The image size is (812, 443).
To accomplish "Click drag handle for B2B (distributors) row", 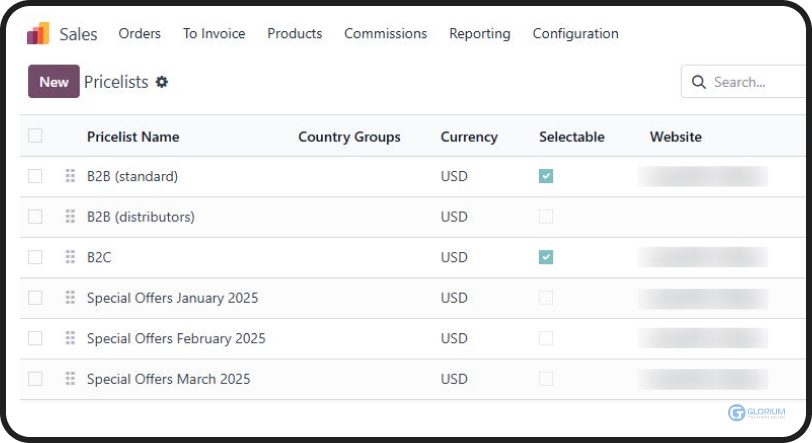I will [x=70, y=217].
